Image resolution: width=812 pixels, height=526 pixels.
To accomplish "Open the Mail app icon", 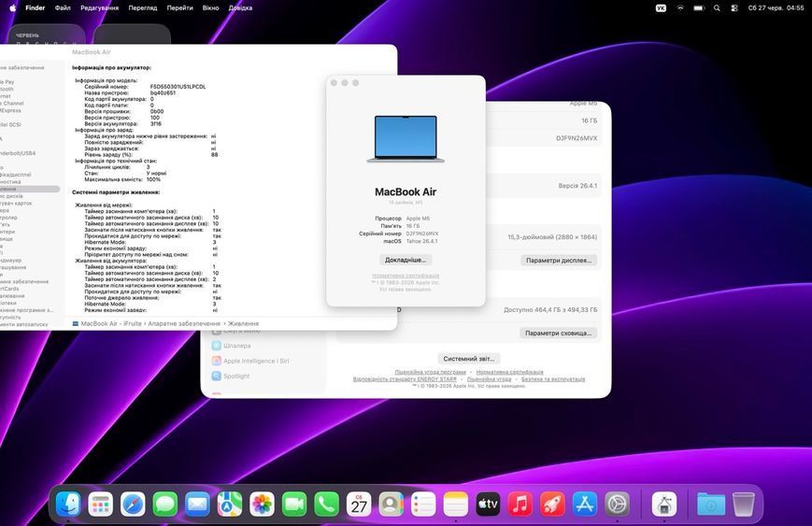I will pos(197,504).
